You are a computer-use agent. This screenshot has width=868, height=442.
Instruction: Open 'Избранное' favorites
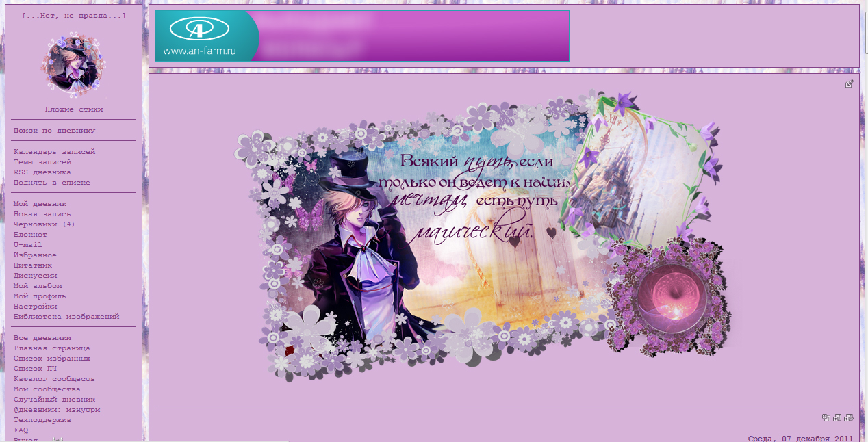35,255
